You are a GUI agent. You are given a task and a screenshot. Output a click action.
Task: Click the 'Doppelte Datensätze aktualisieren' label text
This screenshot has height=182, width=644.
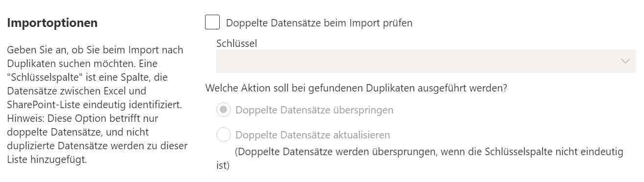point(313,135)
